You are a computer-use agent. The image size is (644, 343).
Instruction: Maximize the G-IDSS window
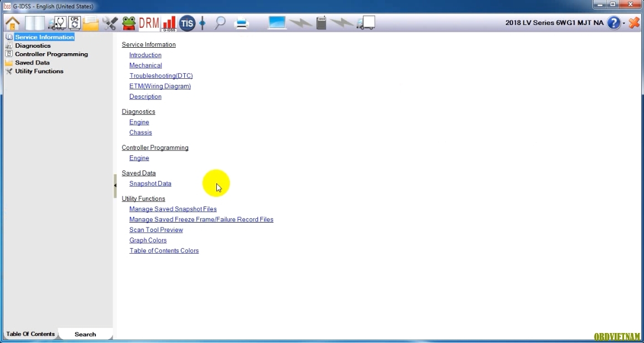pyautogui.click(x=613, y=4)
